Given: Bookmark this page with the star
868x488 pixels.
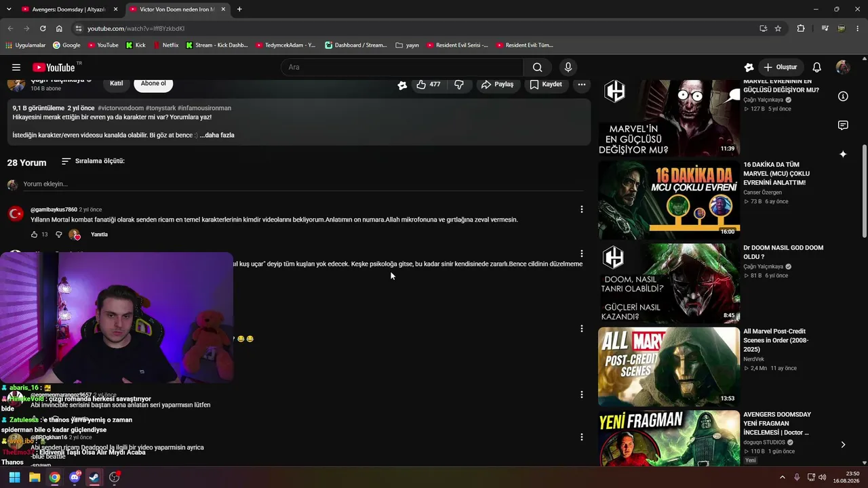Looking at the screenshot, I should [x=778, y=28].
